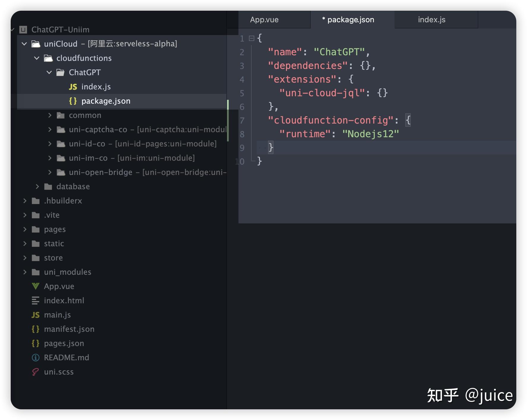Switch to the App.vue tab

tap(264, 20)
